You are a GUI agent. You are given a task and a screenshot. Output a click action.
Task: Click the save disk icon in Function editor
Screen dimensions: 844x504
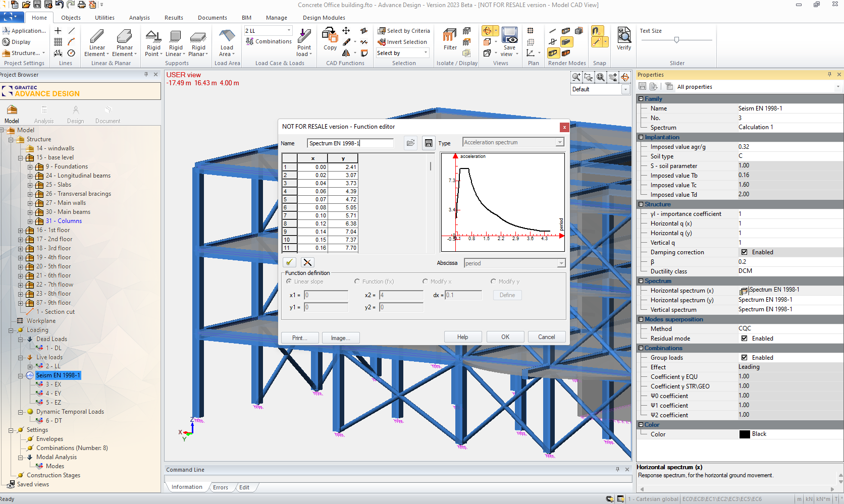428,143
